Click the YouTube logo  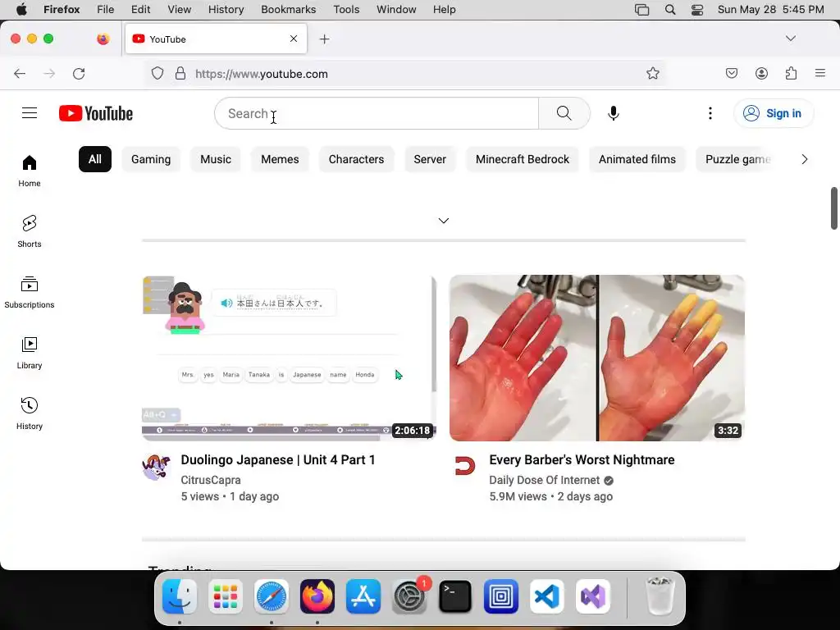coord(96,113)
